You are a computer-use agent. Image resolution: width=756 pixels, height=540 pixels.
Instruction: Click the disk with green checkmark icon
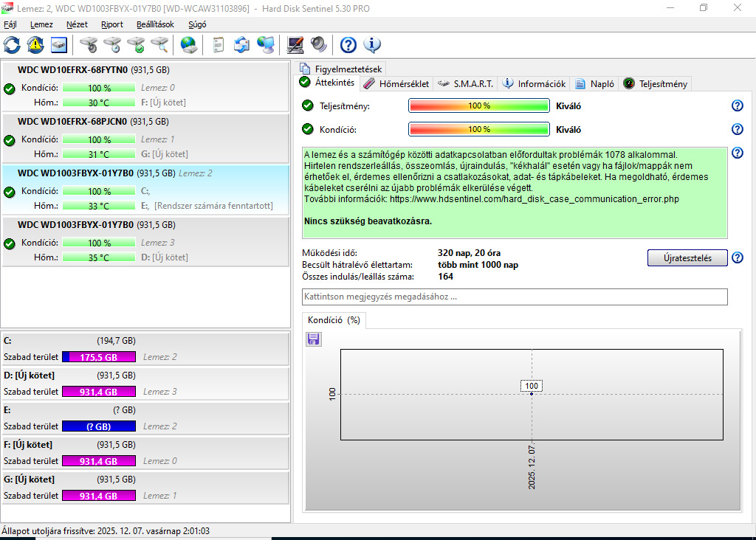(136, 45)
